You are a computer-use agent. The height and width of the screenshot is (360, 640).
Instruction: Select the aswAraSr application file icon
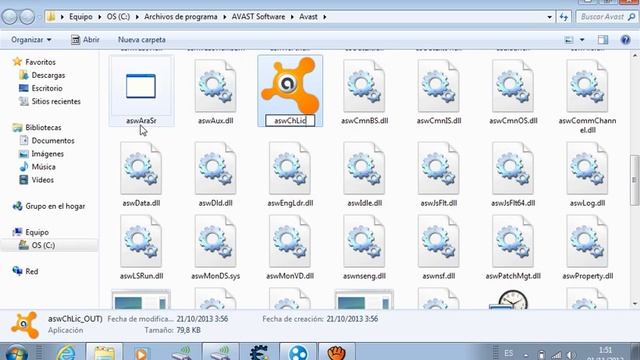(x=141, y=87)
